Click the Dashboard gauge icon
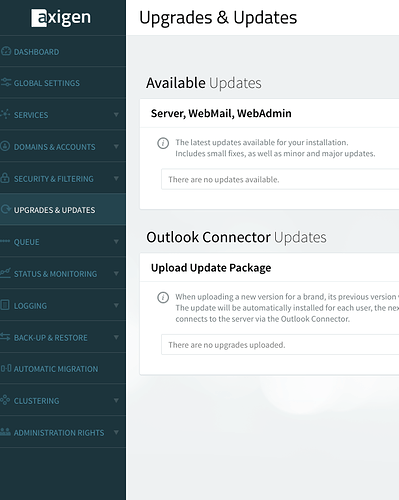399x500 pixels. 6,51
